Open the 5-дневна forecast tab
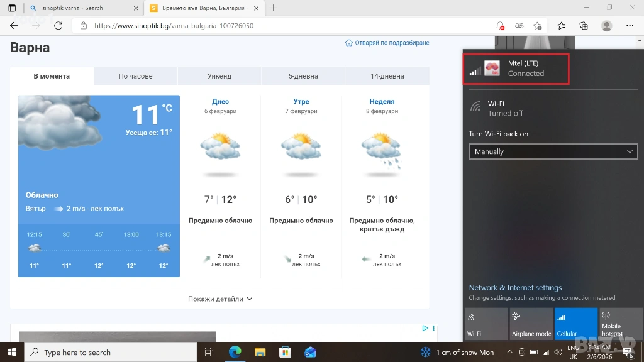The height and width of the screenshot is (362, 644). [x=303, y=76]
